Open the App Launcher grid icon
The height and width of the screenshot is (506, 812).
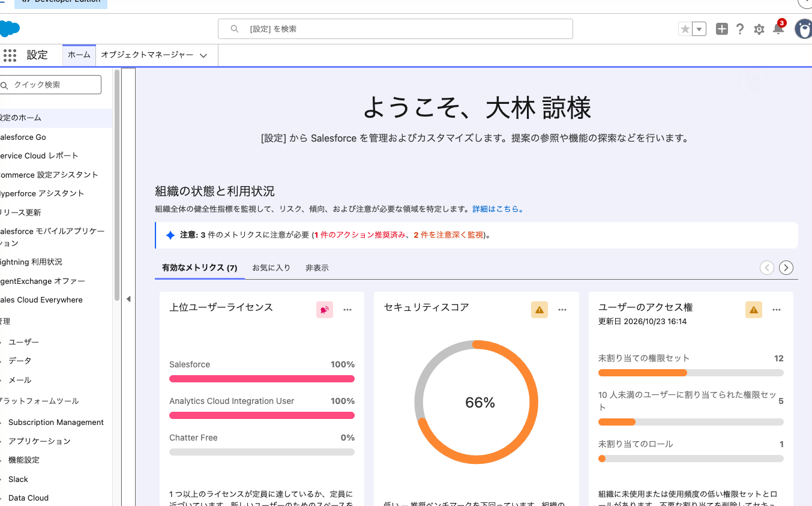click(x=10, y=55)
